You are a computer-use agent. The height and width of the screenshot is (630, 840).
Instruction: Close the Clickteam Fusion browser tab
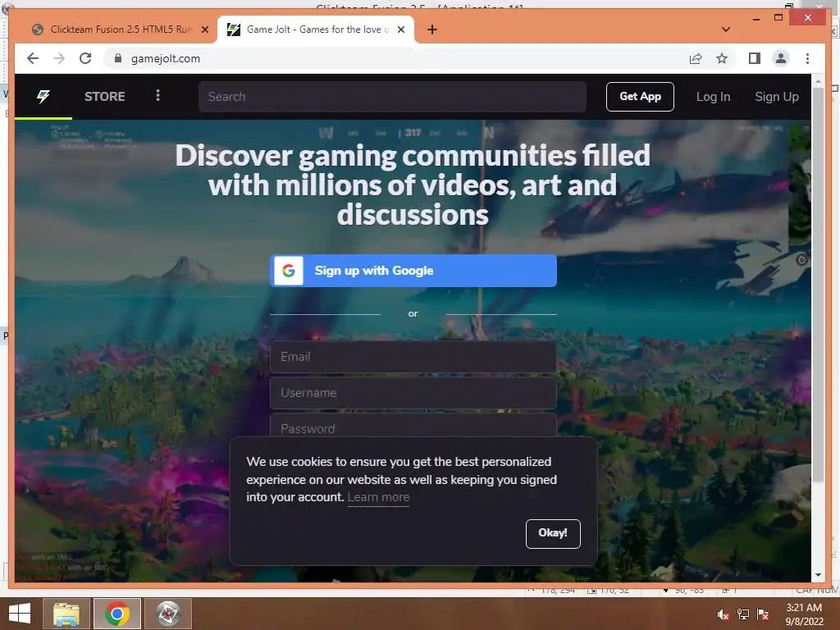point(204,30)
